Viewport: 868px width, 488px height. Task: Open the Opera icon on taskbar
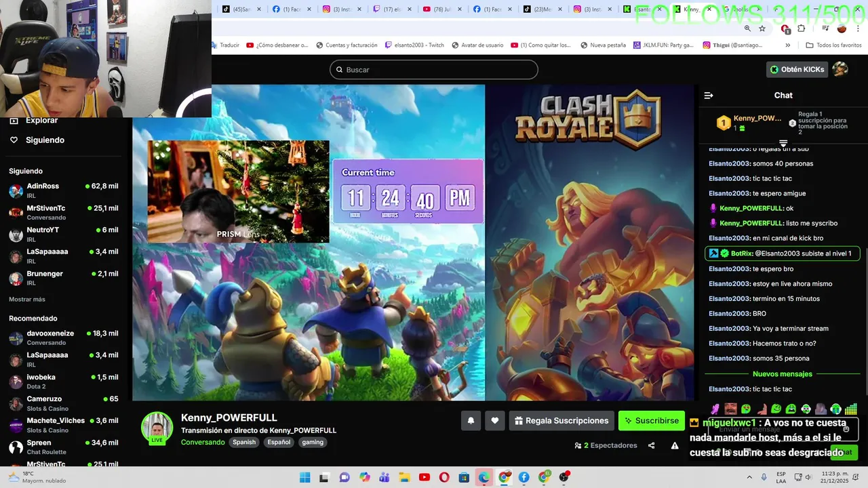[x=444, y=478]
